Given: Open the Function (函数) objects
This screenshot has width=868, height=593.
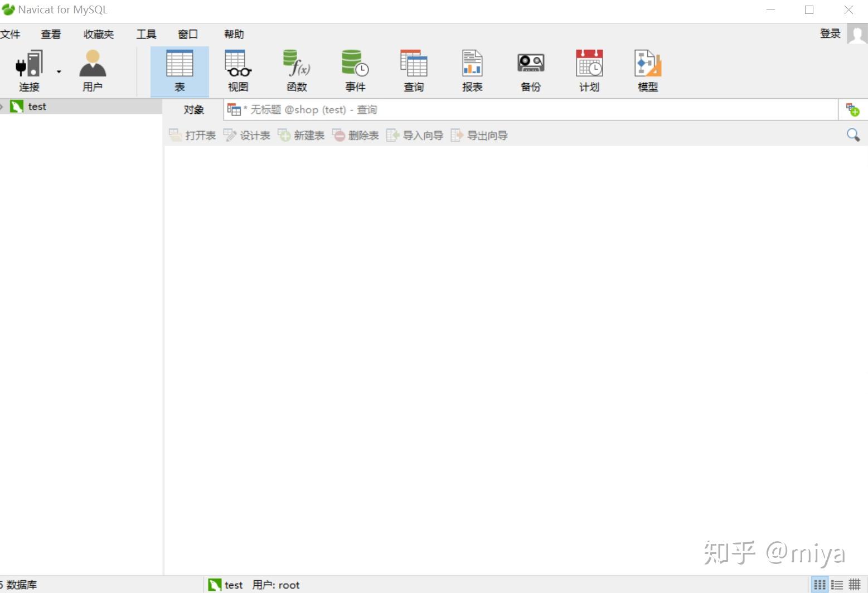Looking at the screenshot, I should click(297, 71).
